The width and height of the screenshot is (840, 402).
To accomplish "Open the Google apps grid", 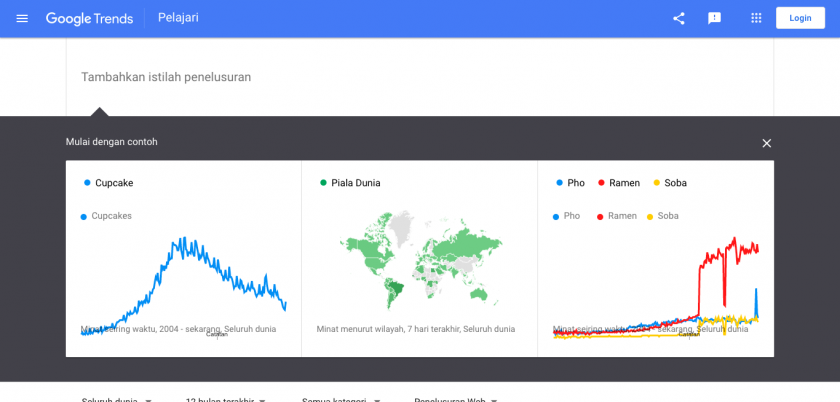I will [756, 18].
